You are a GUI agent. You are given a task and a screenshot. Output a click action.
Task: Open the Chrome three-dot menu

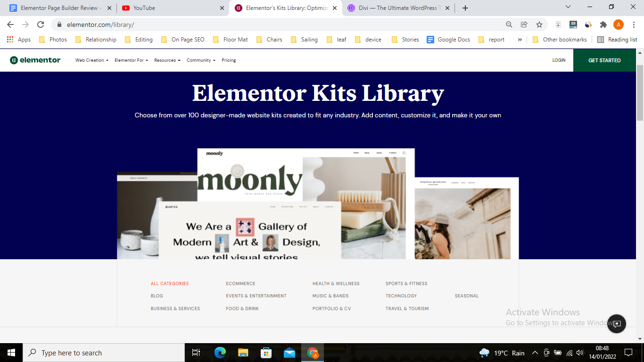click(634, 25)
